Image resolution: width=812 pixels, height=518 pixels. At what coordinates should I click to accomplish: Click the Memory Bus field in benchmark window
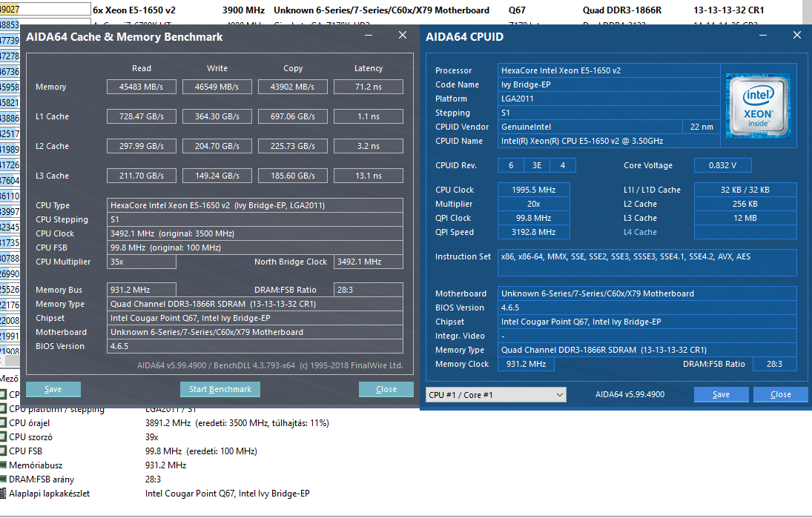pyautogui.click(x=142, y=290)
